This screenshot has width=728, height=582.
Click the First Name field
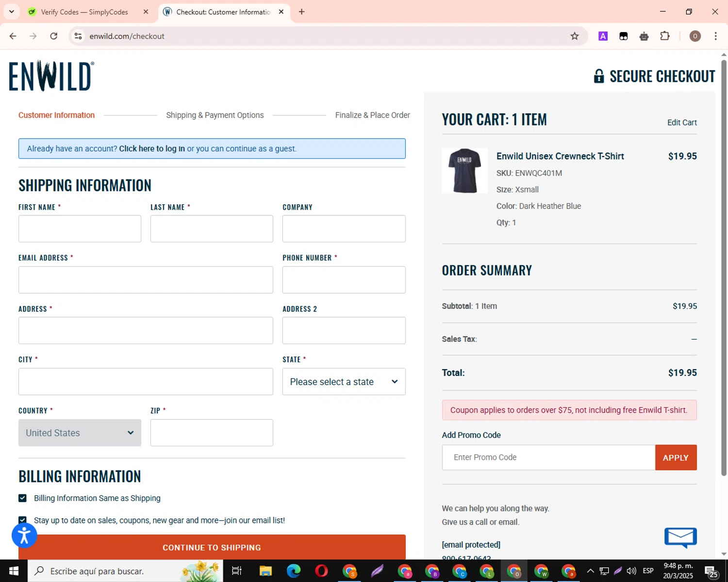pyautogui.click(x=80, y=229)
